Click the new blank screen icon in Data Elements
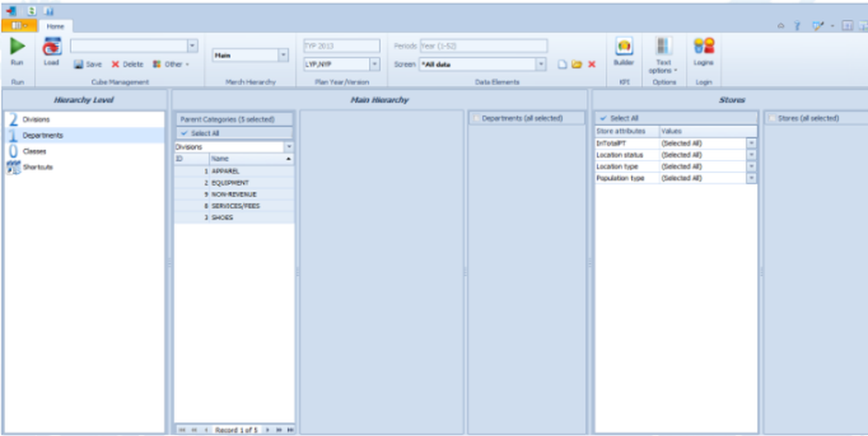Viewport: 868px width, 436px height. 562,64
